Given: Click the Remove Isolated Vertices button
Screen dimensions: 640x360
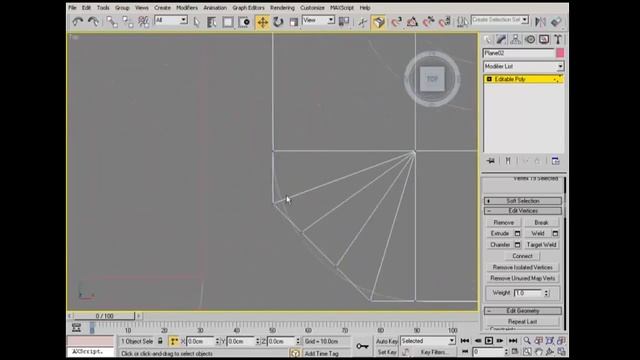Looking at the screenshot, I should (x=522, y=267).
